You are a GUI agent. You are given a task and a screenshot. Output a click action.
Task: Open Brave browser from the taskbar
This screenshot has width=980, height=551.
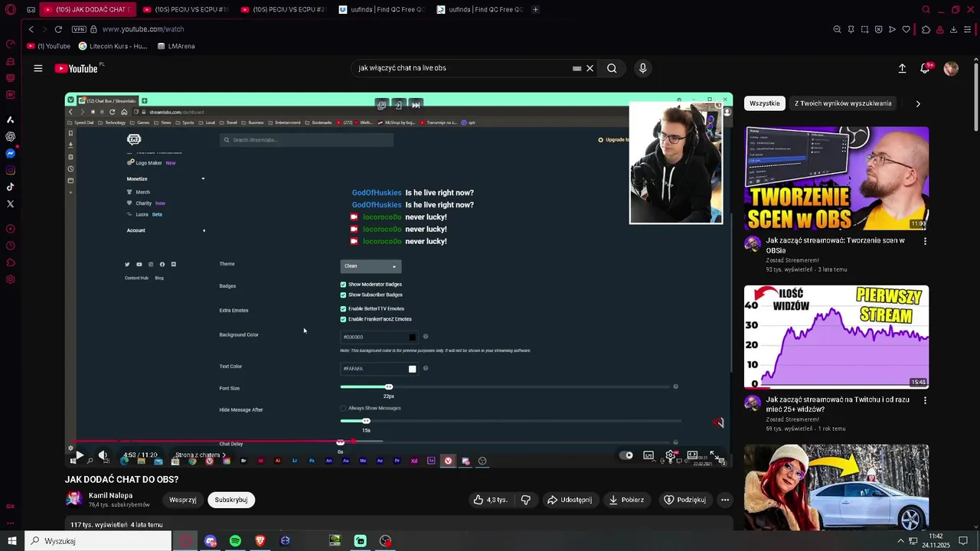pos(260,541)
